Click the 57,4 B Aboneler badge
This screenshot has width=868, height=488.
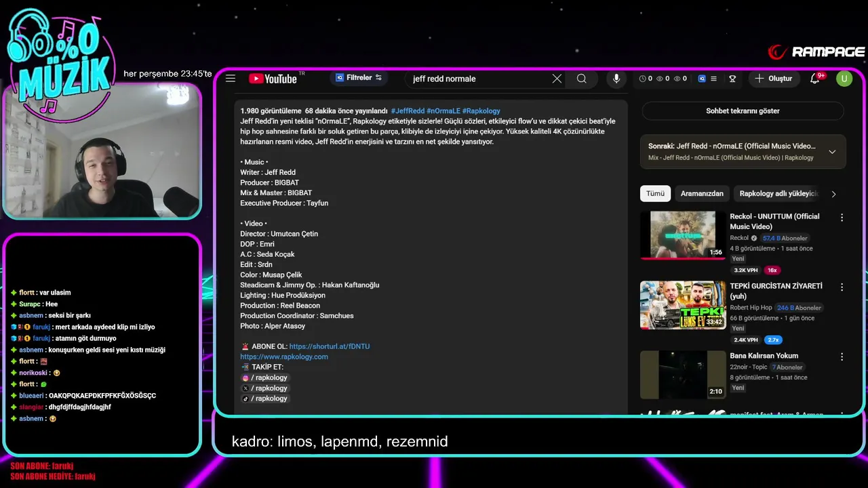785,239
